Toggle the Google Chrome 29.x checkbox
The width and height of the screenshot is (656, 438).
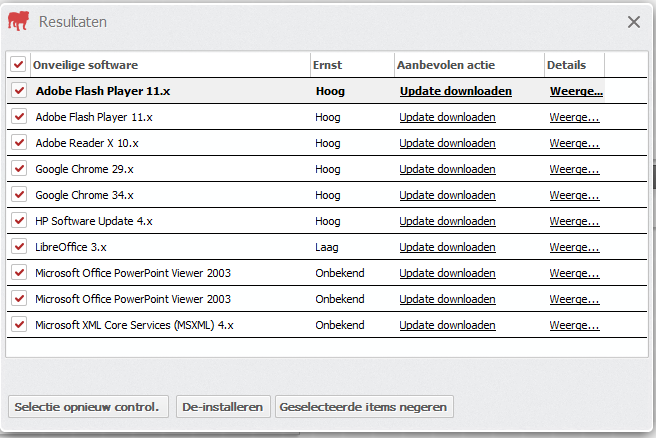19,169
